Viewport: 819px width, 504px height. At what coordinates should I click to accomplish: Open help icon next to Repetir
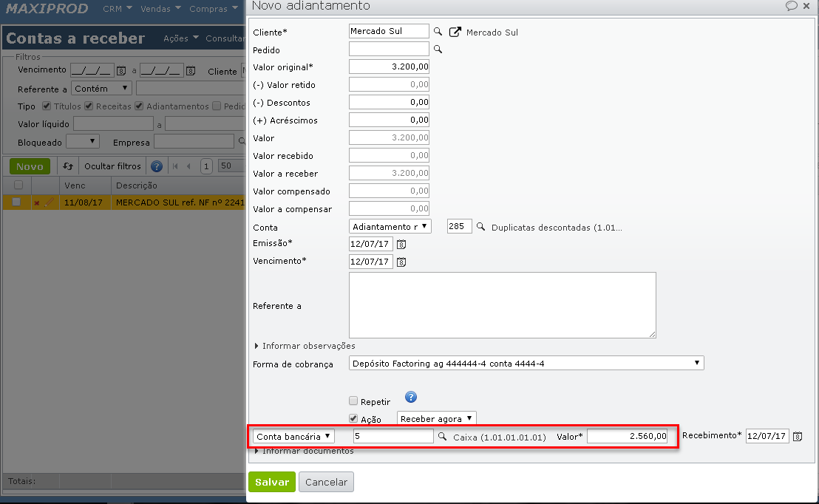click(411, 397)
